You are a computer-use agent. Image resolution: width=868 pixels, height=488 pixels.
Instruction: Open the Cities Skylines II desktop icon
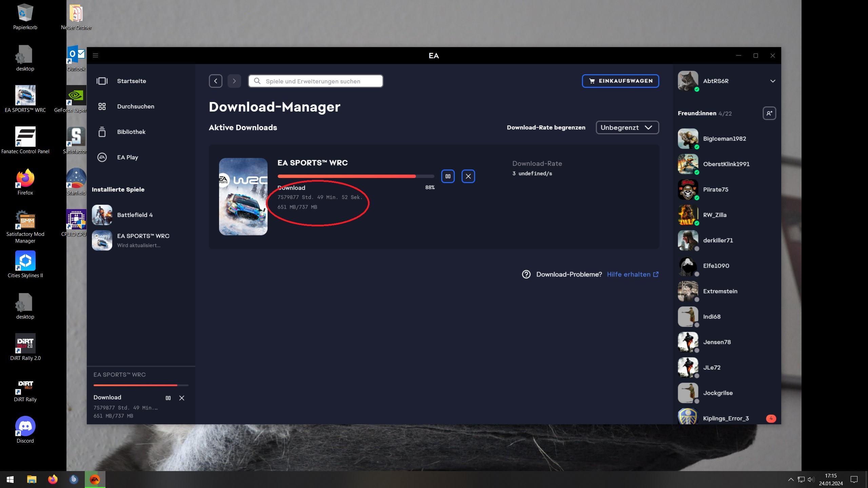(x=25, y=264)
